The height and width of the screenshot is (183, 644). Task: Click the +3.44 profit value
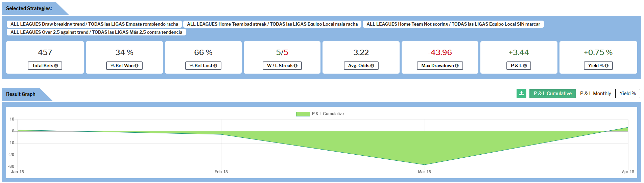pyautogui.click(x=519, y=52)
